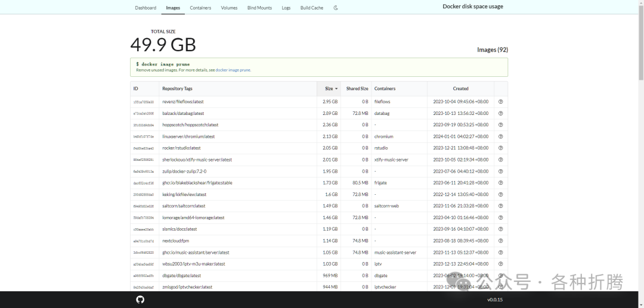Screen dimensions: 644x308
Task: Select saltcorn/saltcorn:latest tag
Action: [x=184, y=206]
